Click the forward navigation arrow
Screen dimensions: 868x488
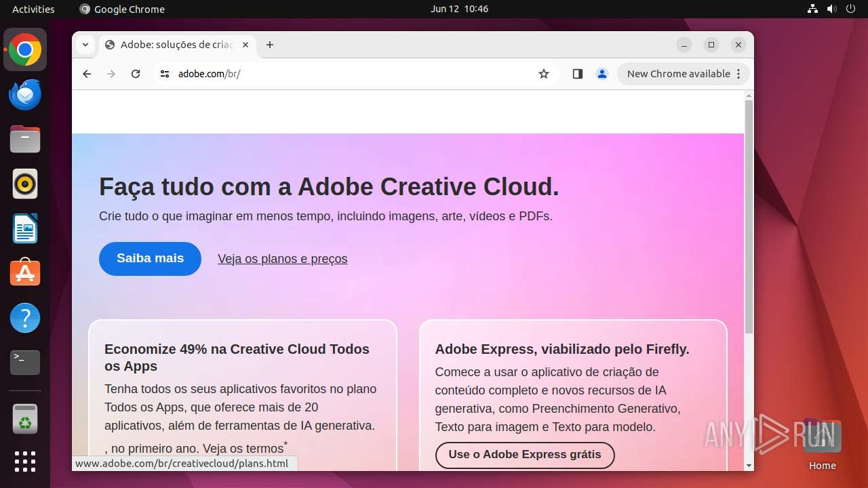click(111, 74)
